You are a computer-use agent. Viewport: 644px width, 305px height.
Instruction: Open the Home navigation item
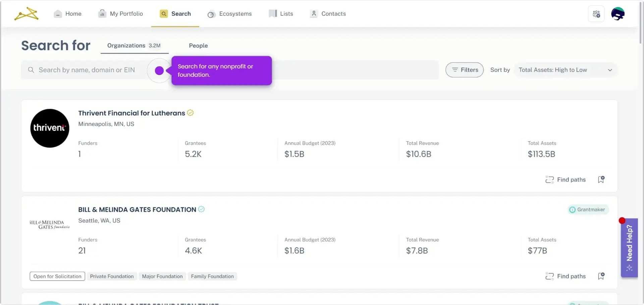pos(68,14)
